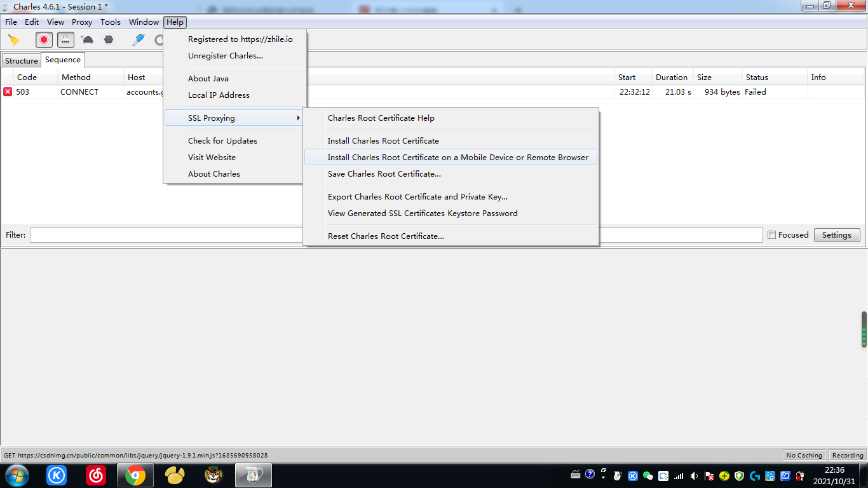Choose Install Charles Root Certificate

pos(451,141)
